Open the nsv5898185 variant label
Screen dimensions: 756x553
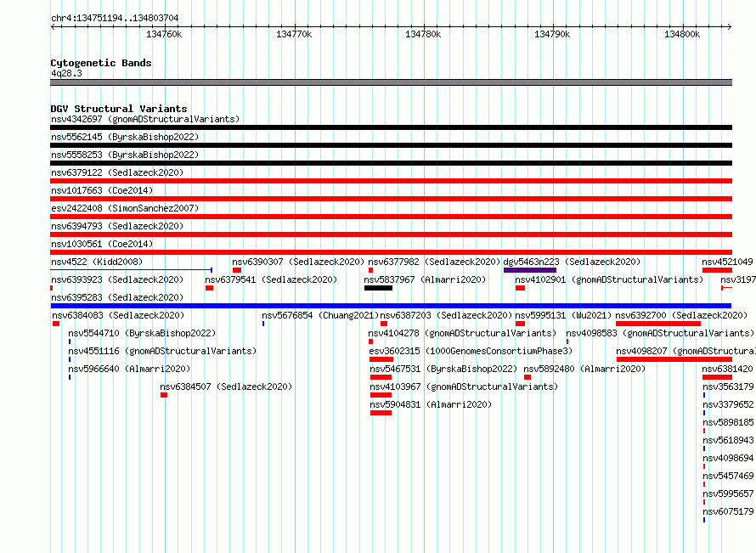click(x=728, y=422)
